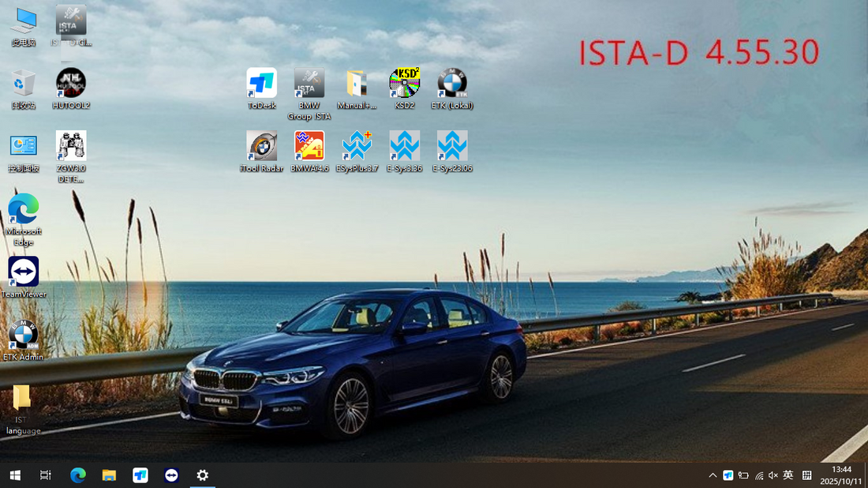Select the TeamViewer desktop icon

[23, 272]
